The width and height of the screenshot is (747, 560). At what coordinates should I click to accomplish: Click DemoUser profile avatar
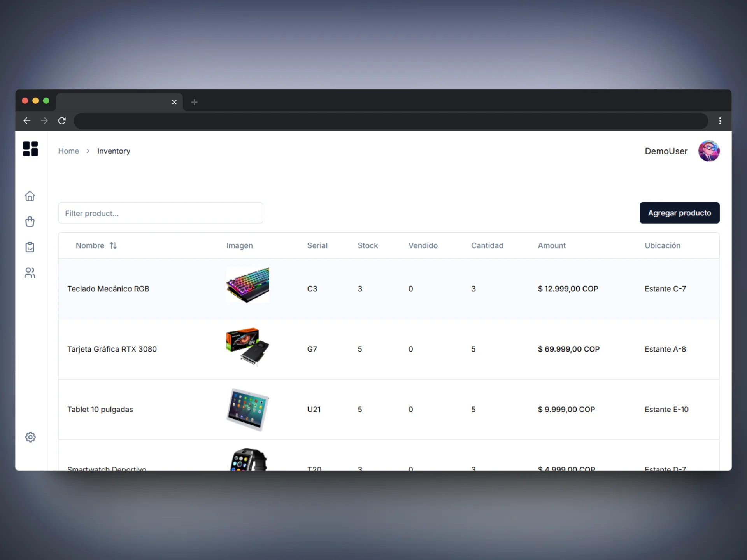[x=709, y=150]
